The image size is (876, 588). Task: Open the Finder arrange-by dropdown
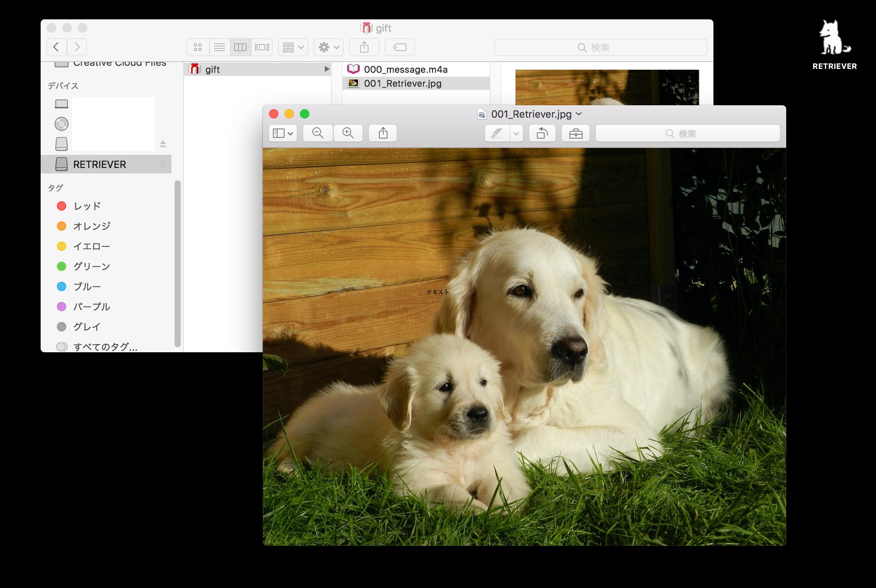pos(293,47)
